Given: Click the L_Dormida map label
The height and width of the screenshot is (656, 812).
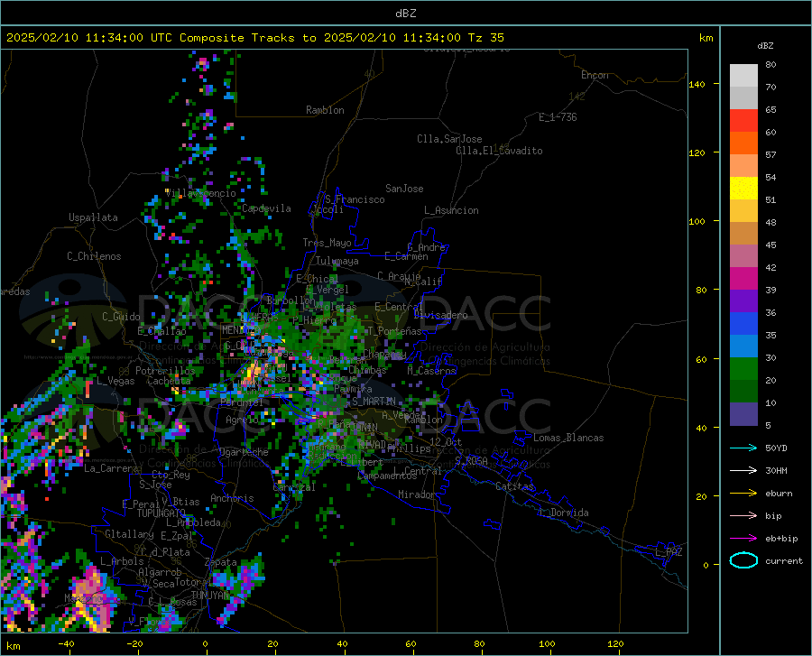Looking at the screenshot, I should pos(563,513).
